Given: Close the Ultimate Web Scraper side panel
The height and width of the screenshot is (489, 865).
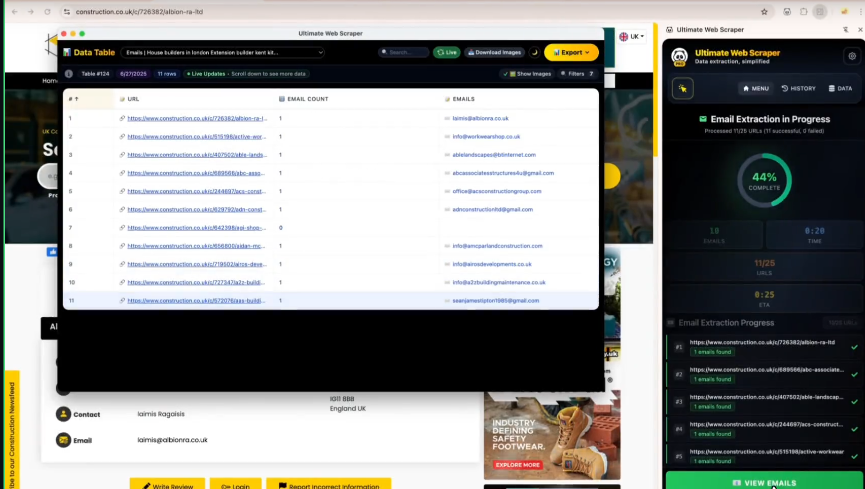Looking at the screenshot, I should coord(860,30).
